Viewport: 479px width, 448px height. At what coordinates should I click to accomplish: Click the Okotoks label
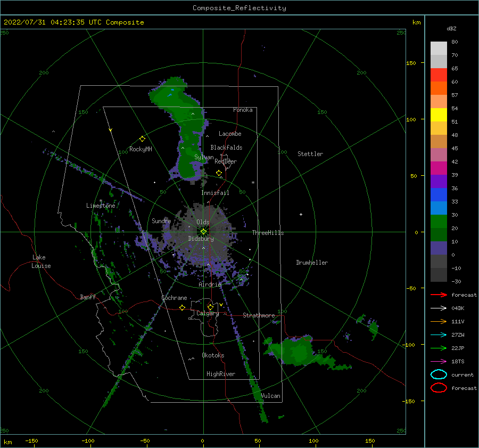(x=213, y=355)
